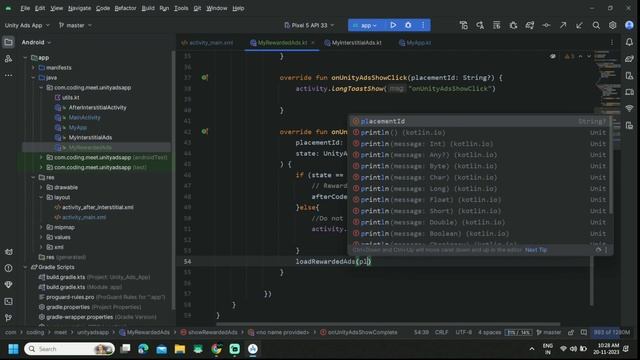
Task: Click Git push arrow icon
Action: (x=563, y=25)
